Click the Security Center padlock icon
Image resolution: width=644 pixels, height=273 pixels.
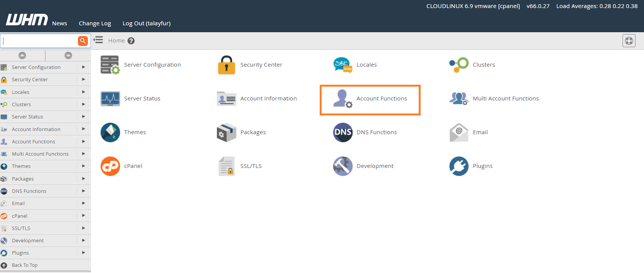tap(226, 65)
